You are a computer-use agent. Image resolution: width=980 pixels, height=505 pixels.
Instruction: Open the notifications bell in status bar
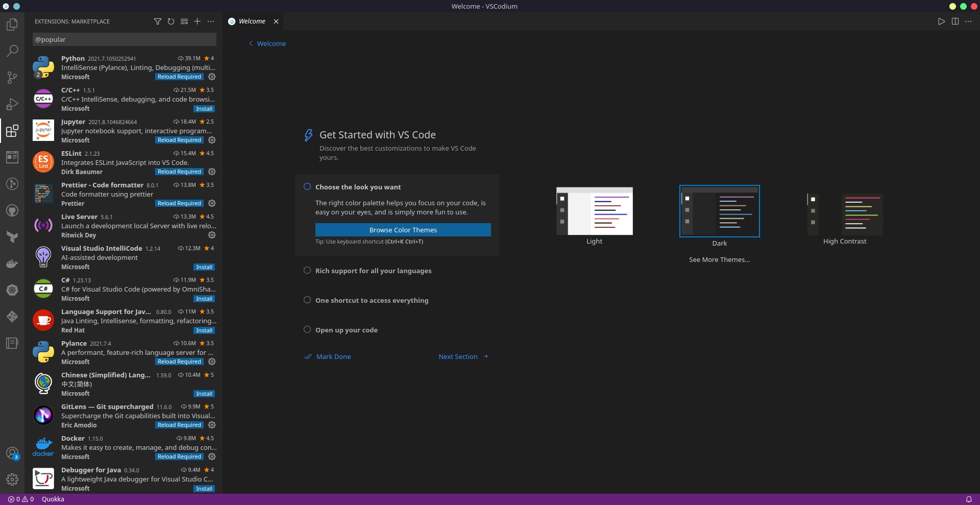click(968, 499)
